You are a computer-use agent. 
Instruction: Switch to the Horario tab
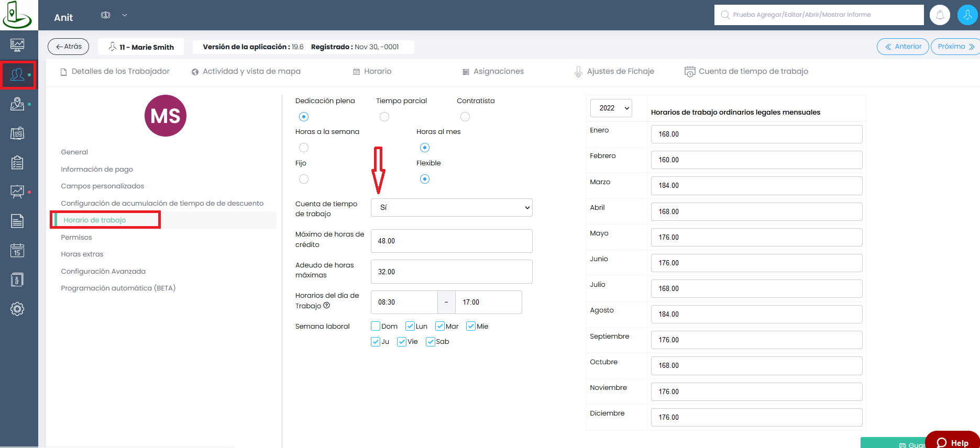(372, 71)
